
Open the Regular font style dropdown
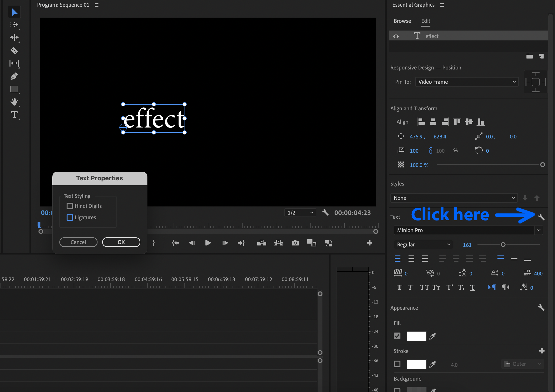[x=423, y=245]
